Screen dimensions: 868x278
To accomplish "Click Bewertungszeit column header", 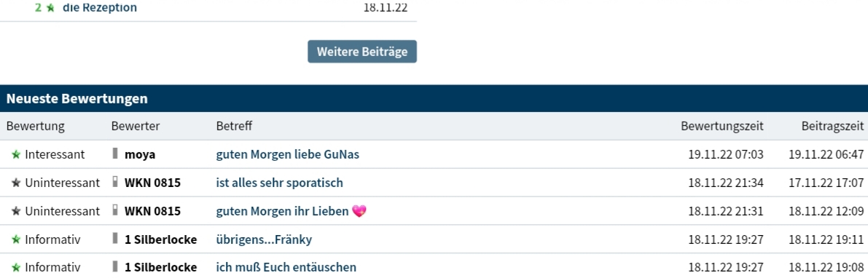I will coord(722,127).
